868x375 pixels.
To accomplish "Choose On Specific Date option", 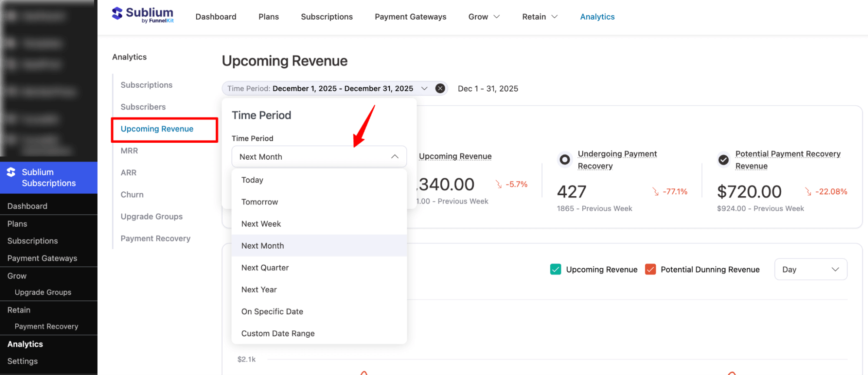I will pos(319,312).
